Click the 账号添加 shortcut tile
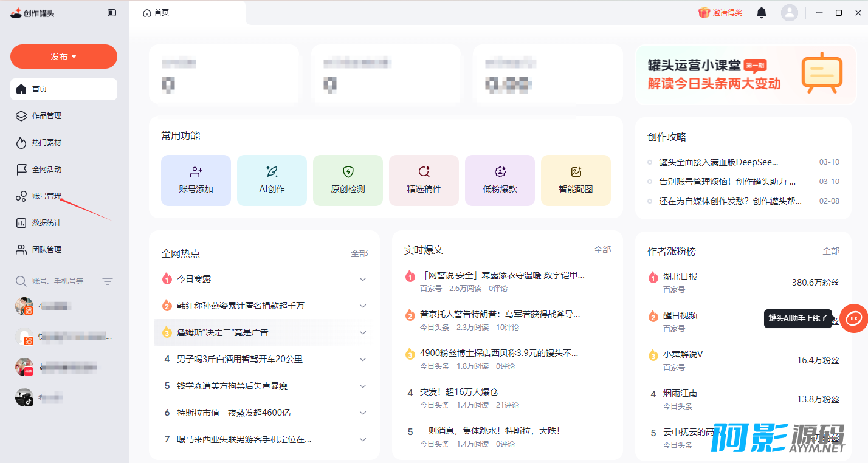 (196, 180)
